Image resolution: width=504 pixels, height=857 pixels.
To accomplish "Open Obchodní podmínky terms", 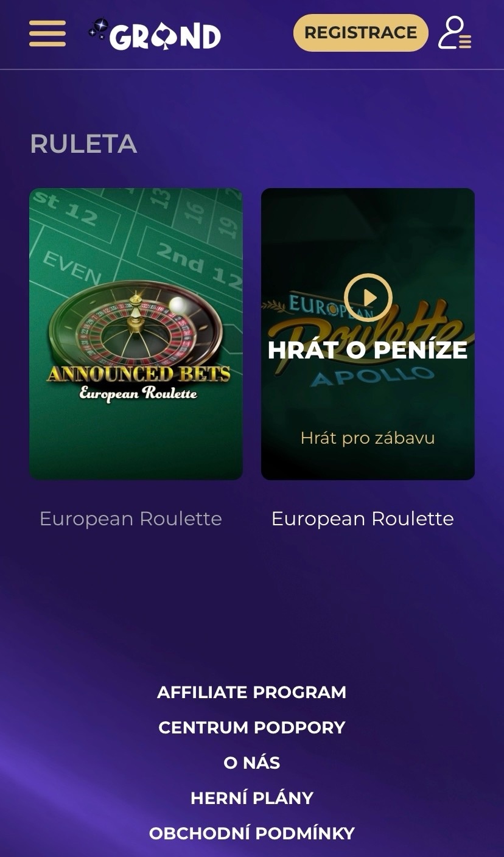I will coord(252,833).
